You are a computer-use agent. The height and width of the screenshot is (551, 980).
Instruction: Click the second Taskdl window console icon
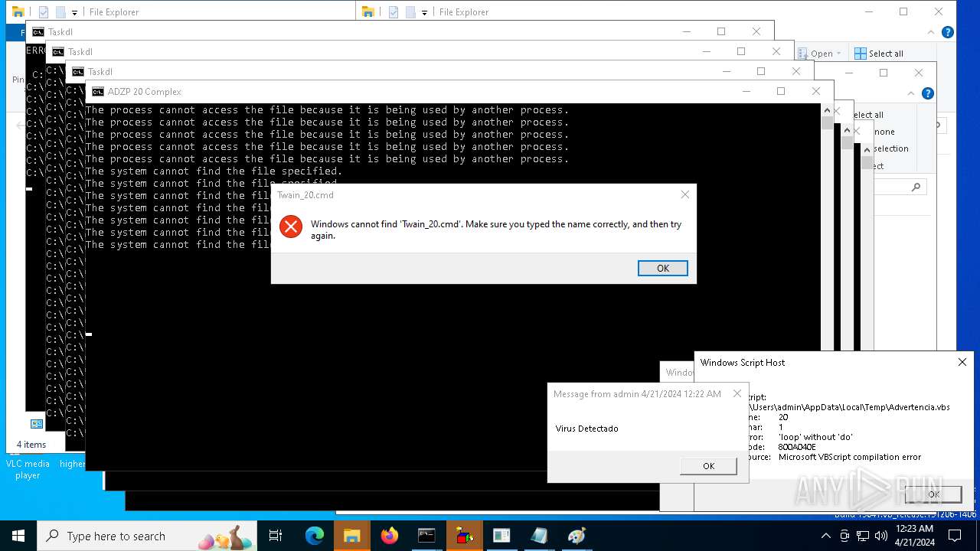pyautogui.click(x=57, y=52)
